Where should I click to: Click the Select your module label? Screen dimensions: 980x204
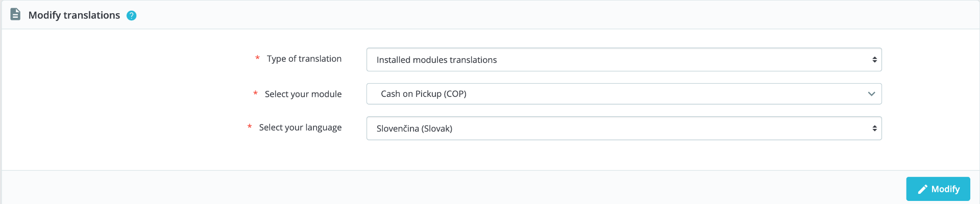[303, 94]
